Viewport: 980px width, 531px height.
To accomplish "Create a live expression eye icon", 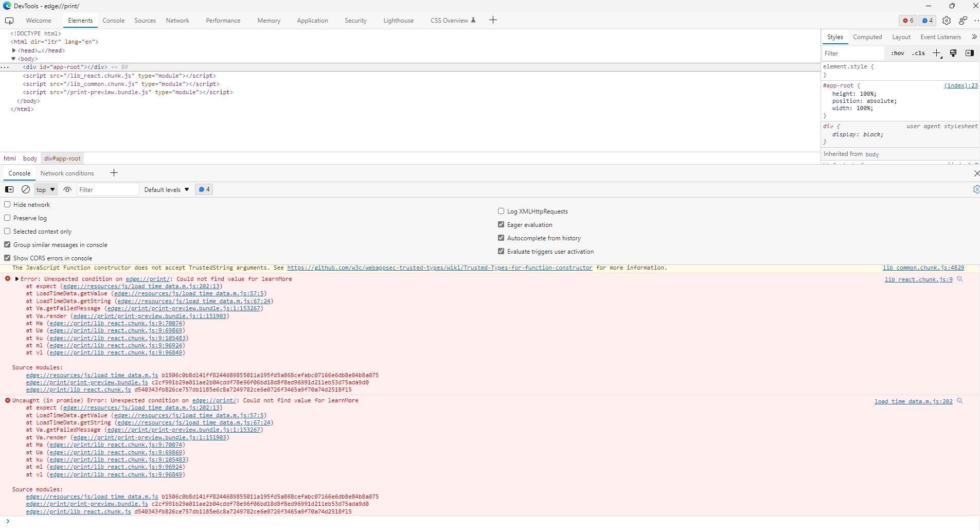I will click(x=67, y=189).
